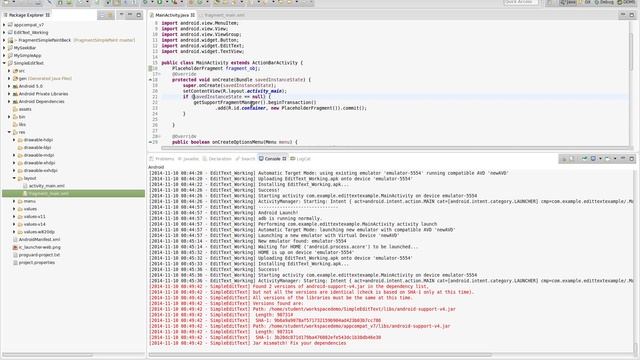The width and height of the screenshot is (640, 360).
Task: Expand the src folder
Action: coord(9,71)
